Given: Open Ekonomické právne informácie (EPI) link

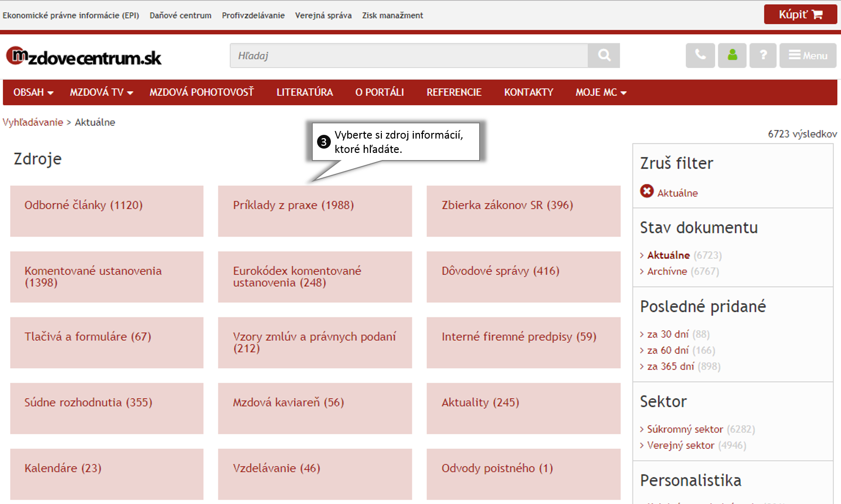Looking at the screenshot, I should coord(71,15).
